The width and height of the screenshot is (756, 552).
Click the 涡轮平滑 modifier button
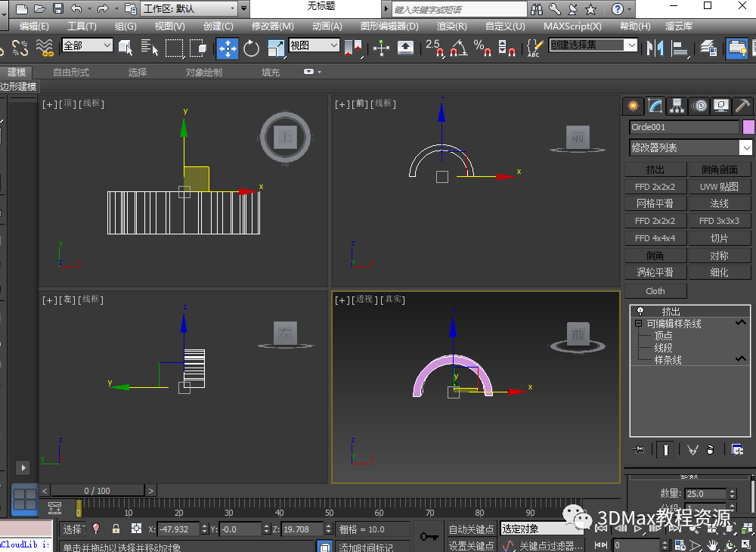click(x=655, y=272)
